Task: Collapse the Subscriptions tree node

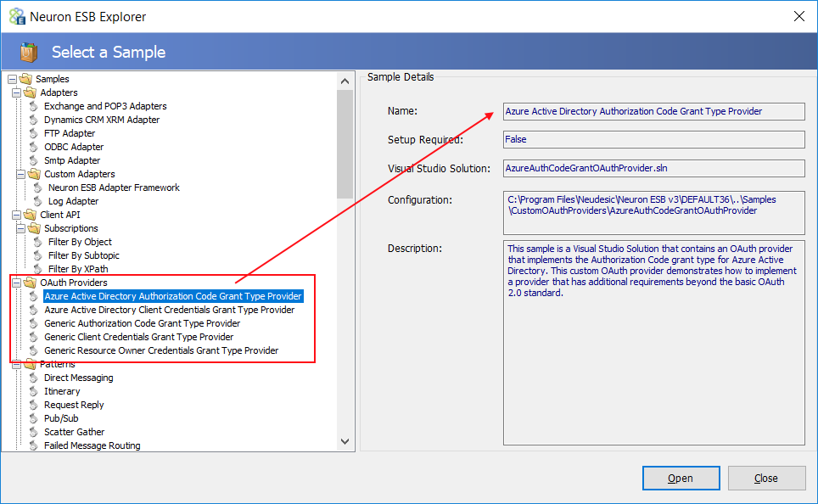Action: [21, 228]
